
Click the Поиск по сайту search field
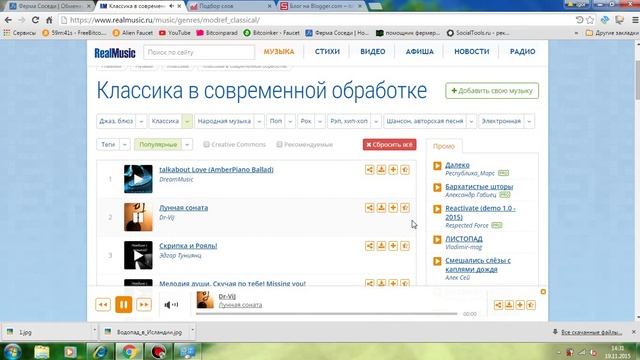[x=199, y=52]
